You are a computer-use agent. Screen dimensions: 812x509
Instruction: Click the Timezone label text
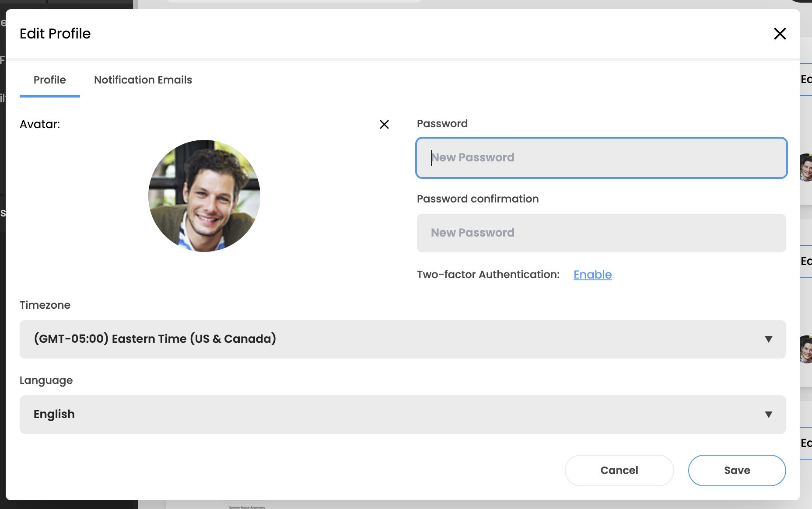[x=45, y=305]
